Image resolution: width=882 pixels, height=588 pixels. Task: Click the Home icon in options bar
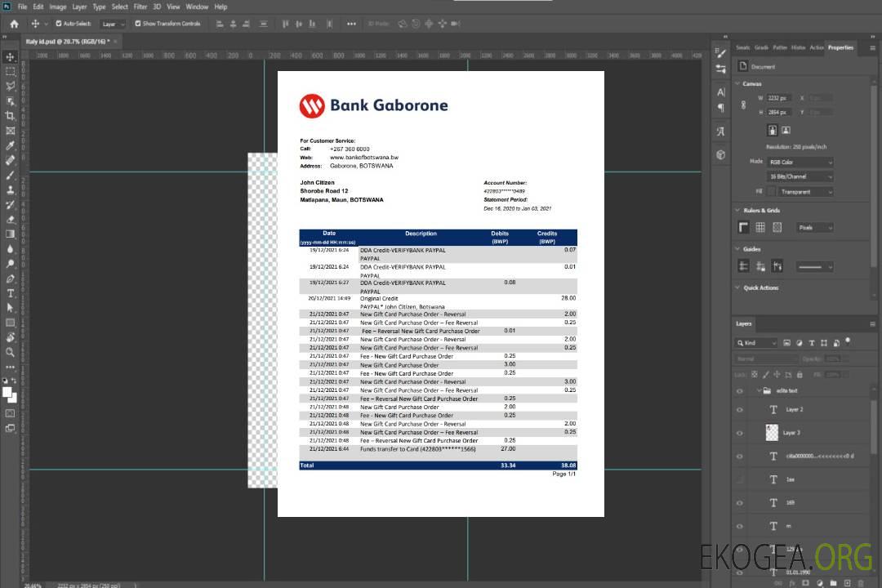pyautogui.click(x=14, y=24)
